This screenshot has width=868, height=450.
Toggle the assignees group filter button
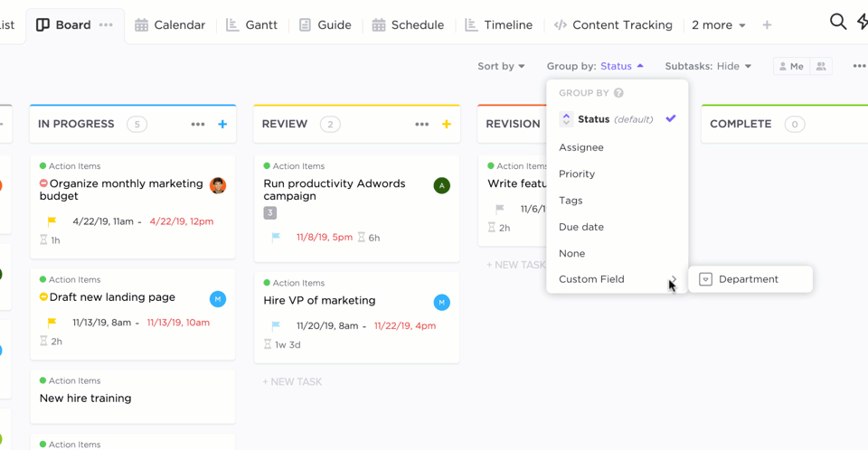(821, 67)
